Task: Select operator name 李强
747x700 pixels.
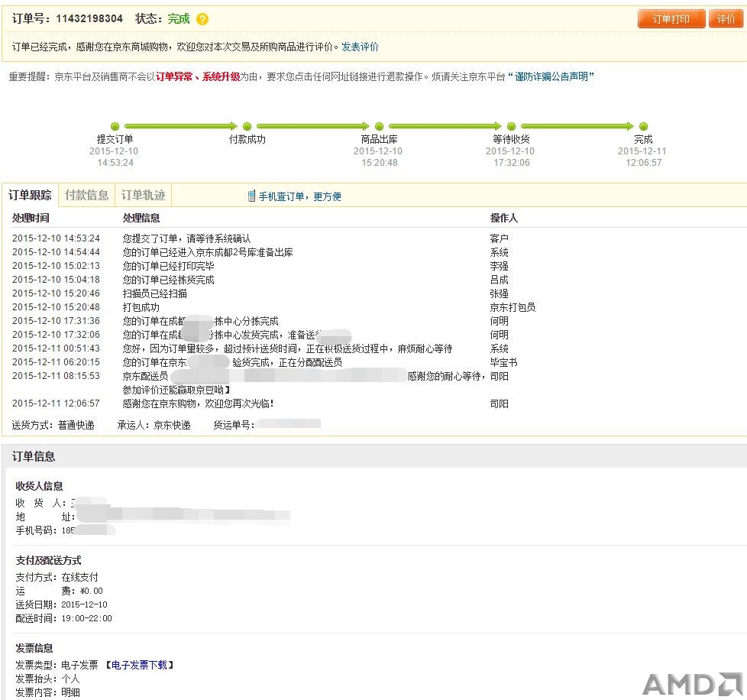Action: (500, 266)
